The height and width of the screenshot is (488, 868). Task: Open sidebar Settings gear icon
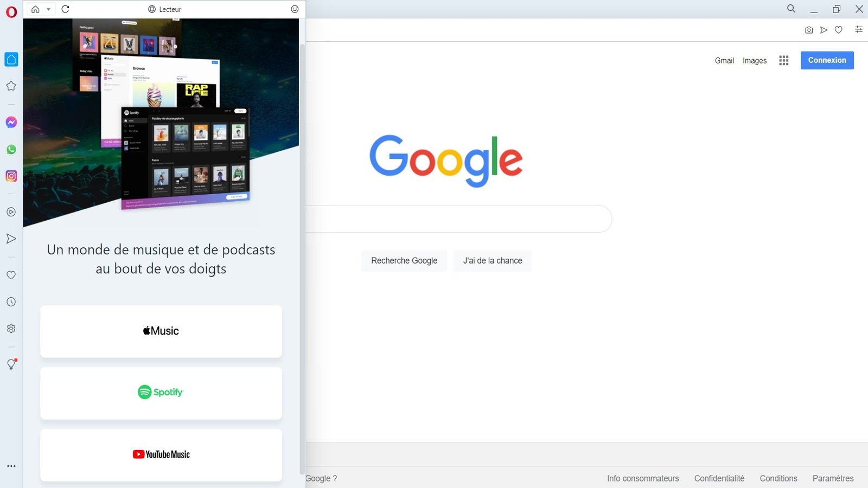pyautogui.click(x=11, y=329)
